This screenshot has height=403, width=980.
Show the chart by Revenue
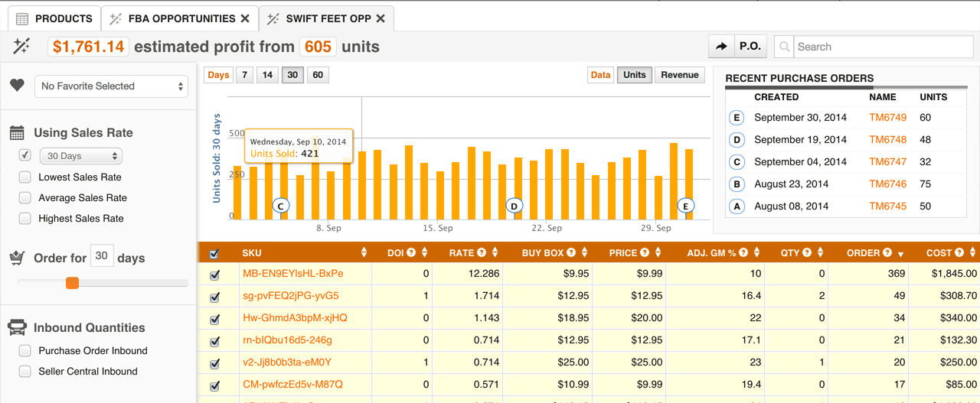[x=679, y=75]
